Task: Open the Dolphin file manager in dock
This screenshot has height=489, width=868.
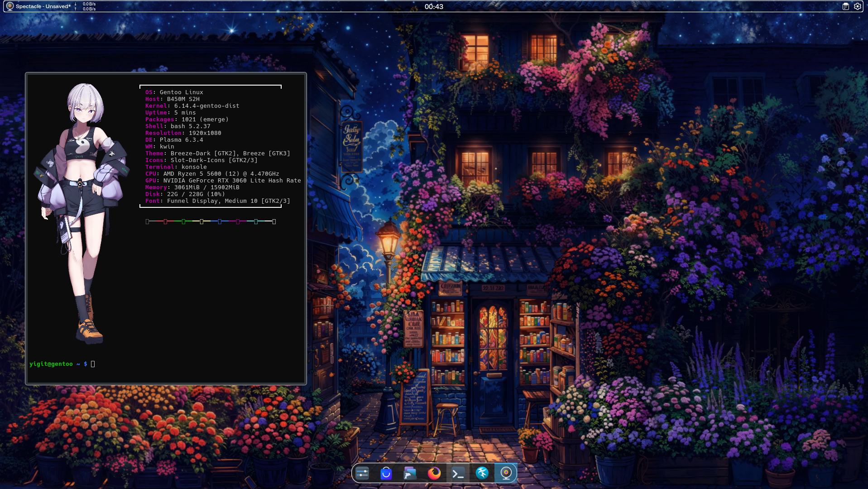Action: pyautogui.click(x=410, y=474)
